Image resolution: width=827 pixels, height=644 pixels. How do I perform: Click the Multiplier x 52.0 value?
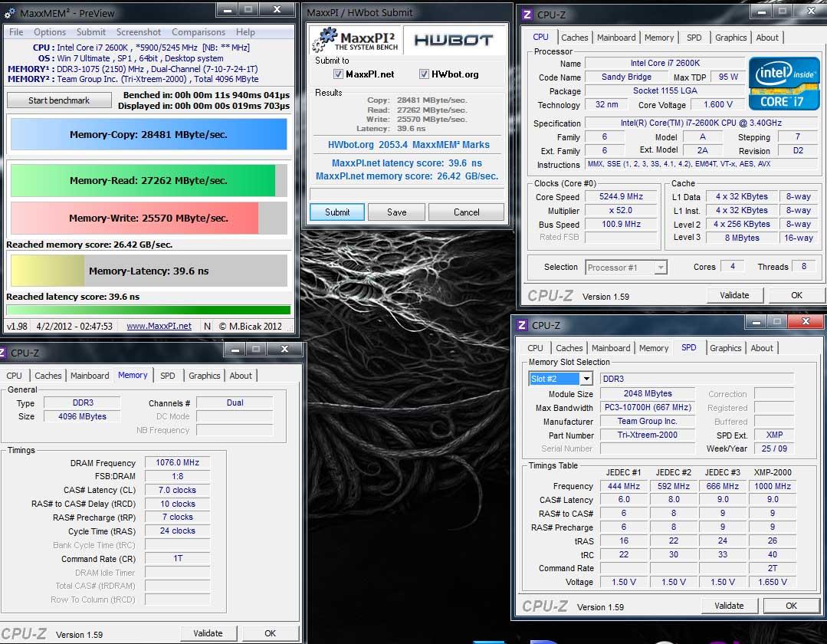[x=621, y=210]
